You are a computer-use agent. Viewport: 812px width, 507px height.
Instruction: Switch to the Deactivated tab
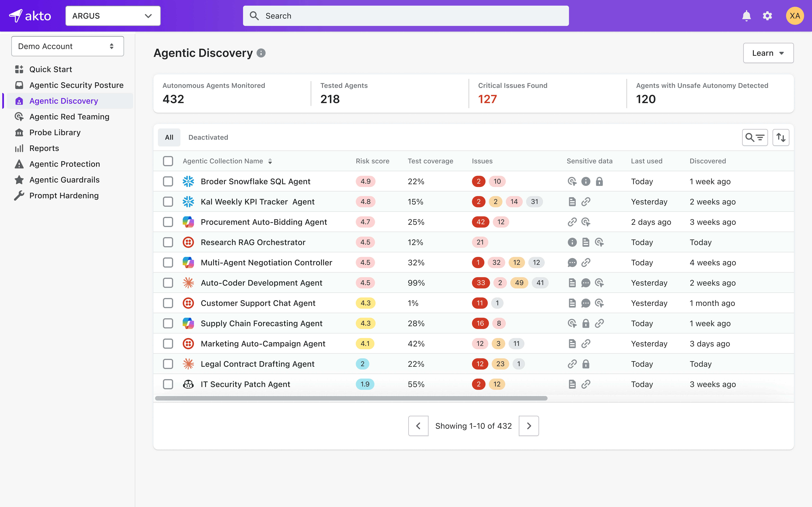(208, 137)
